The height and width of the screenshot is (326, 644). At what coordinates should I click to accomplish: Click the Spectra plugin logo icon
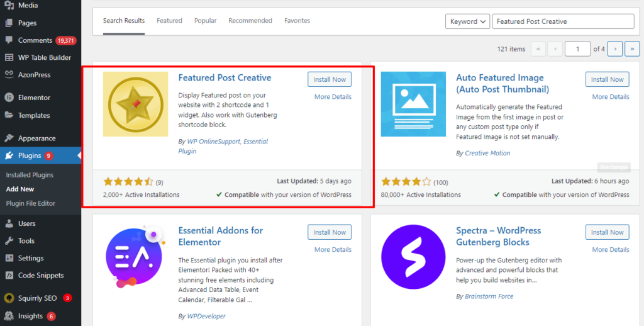pyautogui.click(x=413, y=257)
